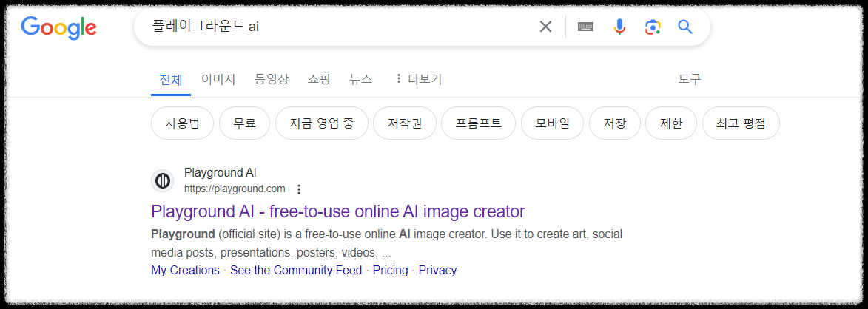Image resolution: width=868 pixels, height=309 pixels.
Task: Select the 전체 tab
Action: click(170, 80)
